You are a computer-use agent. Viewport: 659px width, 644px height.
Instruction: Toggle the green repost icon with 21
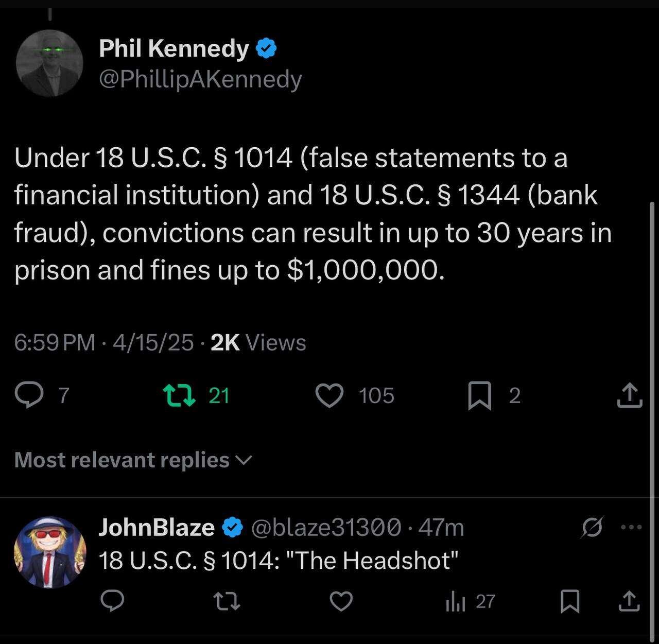179,395
